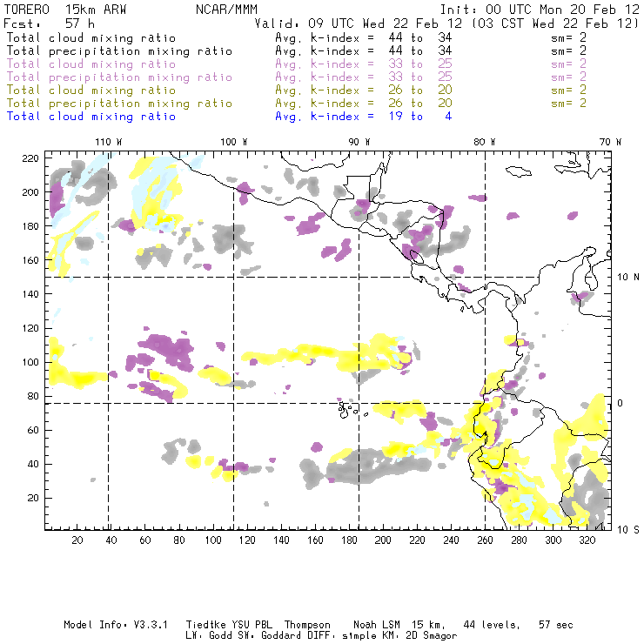The image size is (644, 644).
Task: Click 'Tiedtke YSU PBL' in the model info line
Action: point(229,625)
